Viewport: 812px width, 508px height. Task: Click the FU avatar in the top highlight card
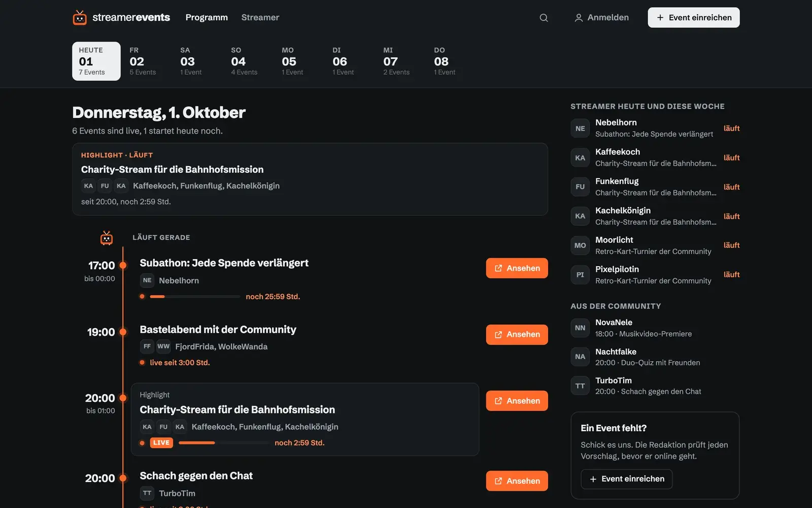105,186
